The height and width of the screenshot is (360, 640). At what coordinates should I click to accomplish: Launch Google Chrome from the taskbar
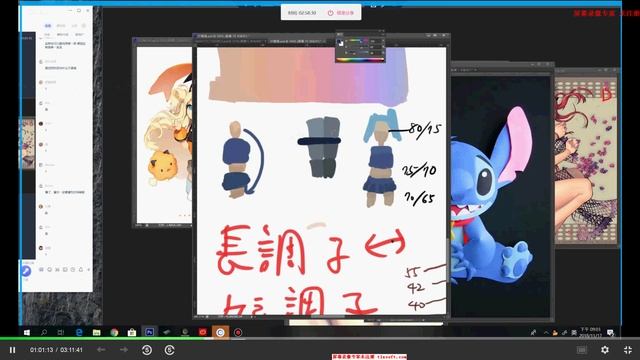point(114,332)
